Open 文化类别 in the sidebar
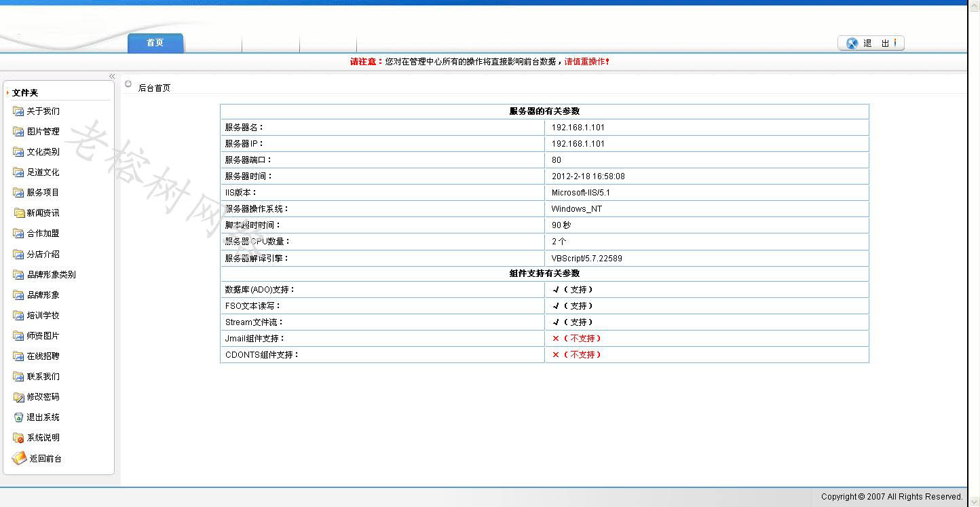 pos(43,152)
